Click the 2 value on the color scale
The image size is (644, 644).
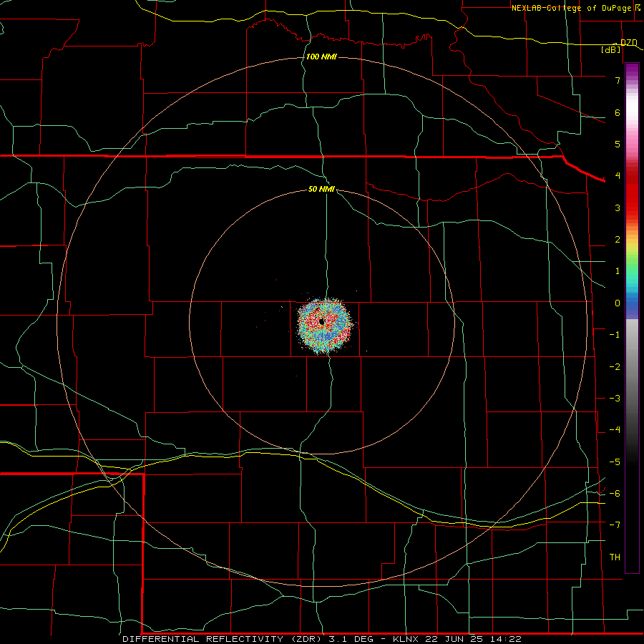(618, 240)
